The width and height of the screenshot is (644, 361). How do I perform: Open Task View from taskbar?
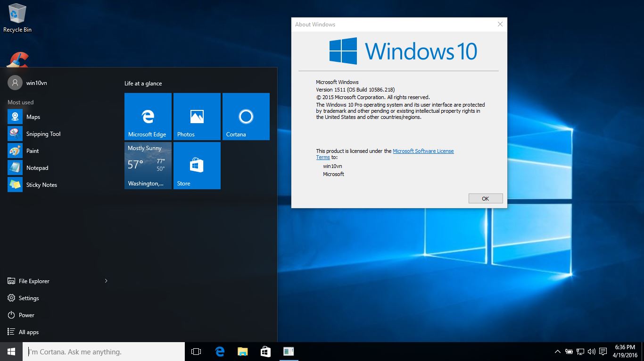point(196,352)
